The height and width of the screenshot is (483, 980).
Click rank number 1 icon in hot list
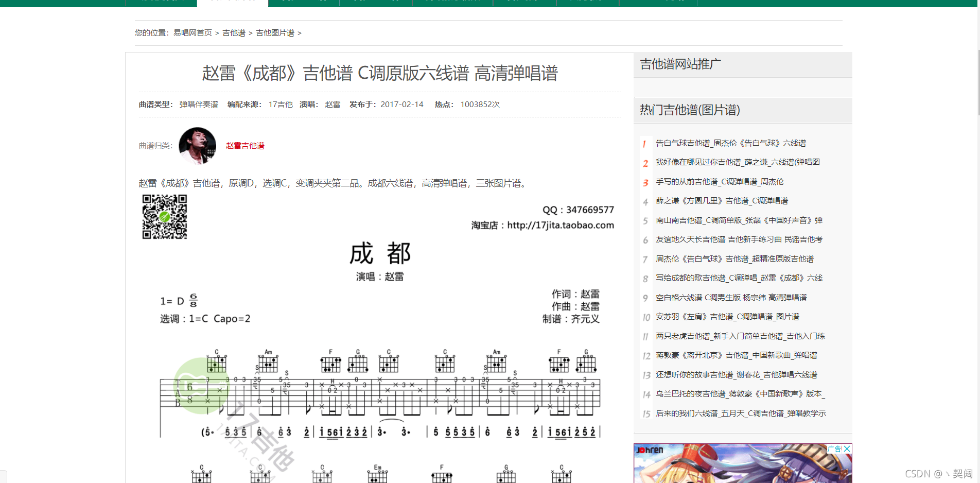(x=644, y=144)
